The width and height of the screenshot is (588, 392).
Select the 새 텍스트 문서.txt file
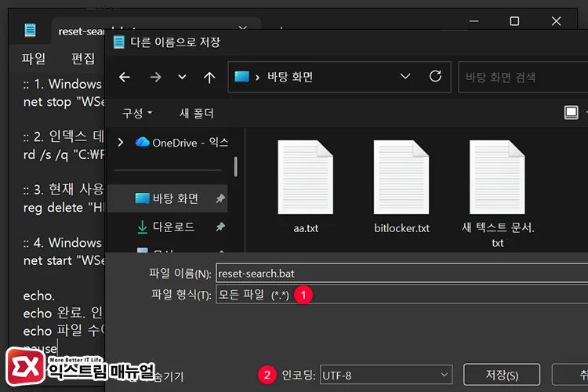[x=498, y=194]
